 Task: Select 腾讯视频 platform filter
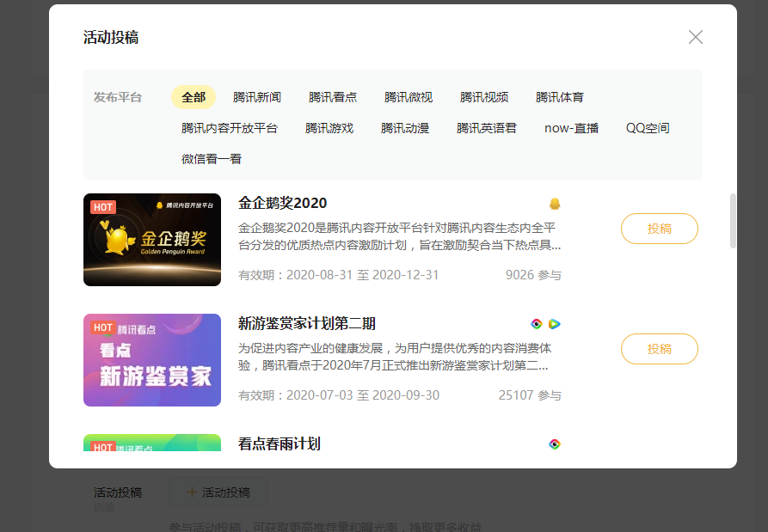484,97
